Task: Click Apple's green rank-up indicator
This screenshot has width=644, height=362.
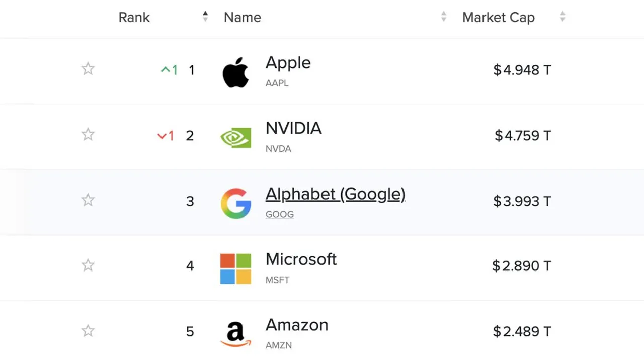Action: [169, 70]
